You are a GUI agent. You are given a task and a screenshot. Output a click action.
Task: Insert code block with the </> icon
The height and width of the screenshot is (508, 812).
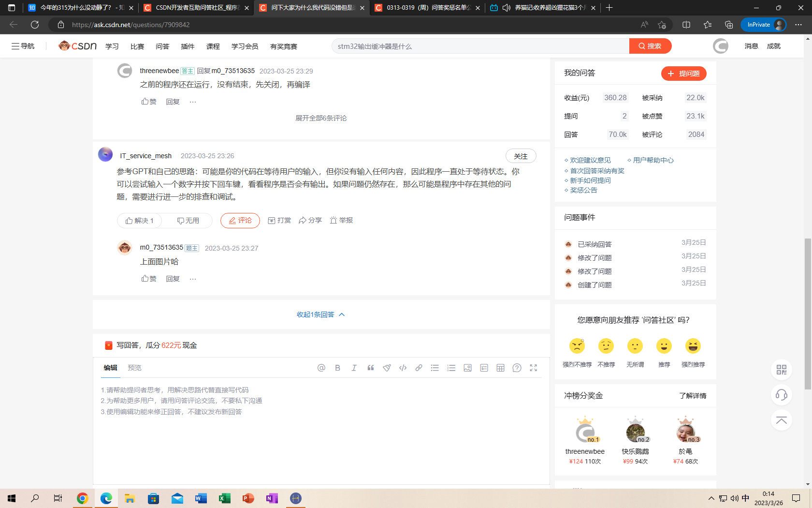coord(403,368)
